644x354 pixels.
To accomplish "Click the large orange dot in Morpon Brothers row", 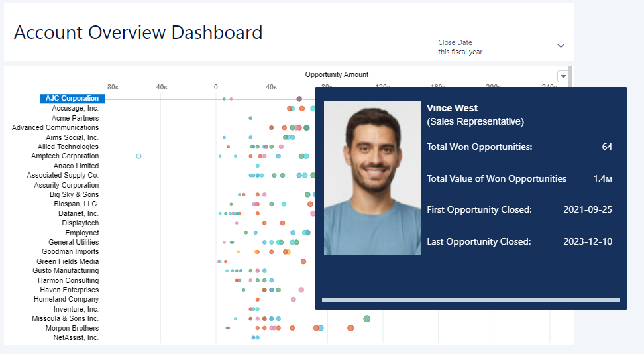I will coord(350,328).
